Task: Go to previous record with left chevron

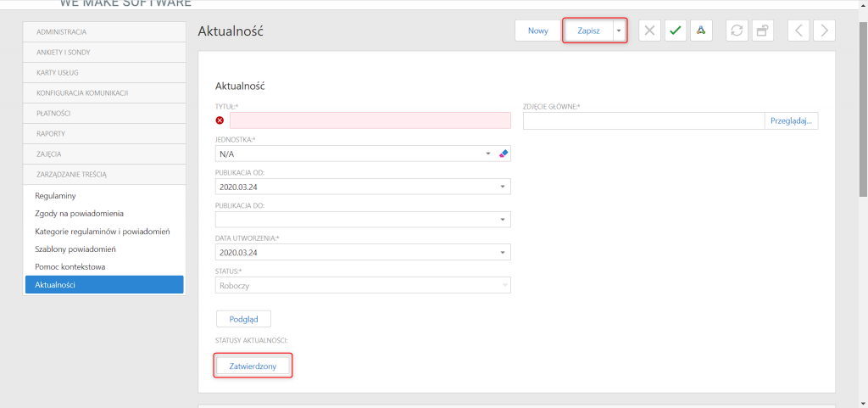Action: (x=798, y=31)
